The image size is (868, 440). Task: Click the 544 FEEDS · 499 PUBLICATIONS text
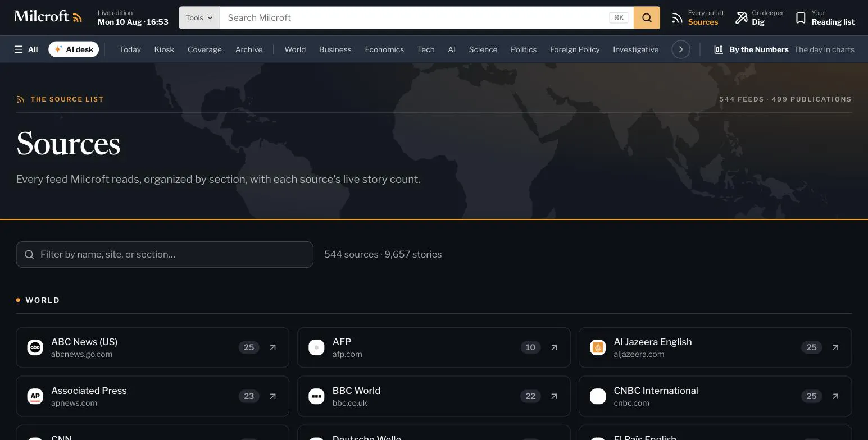click(785, 99)
